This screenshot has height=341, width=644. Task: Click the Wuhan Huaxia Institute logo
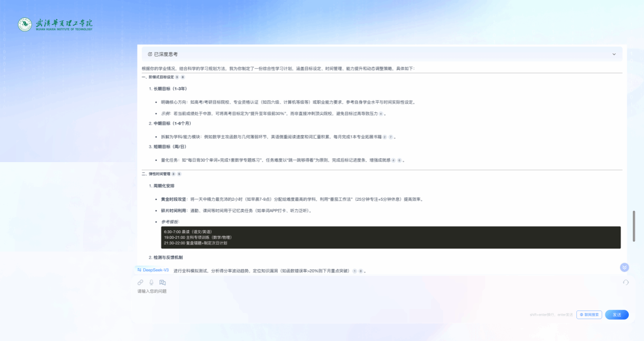[x=55, y=24]
